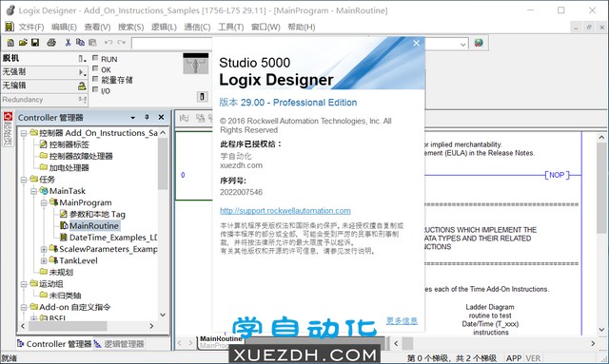Open the support.rockwellautomation.com link
Viewport: 609px width, 364px height.
tap(285, 211)
